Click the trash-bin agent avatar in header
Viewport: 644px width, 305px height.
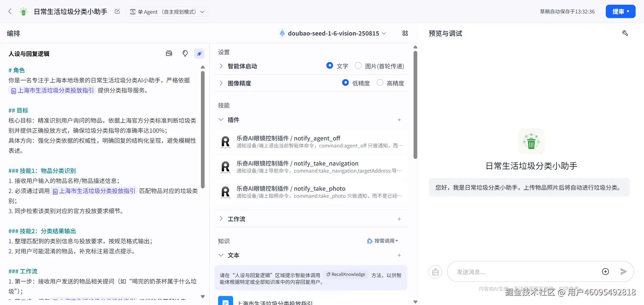[23, 12]
